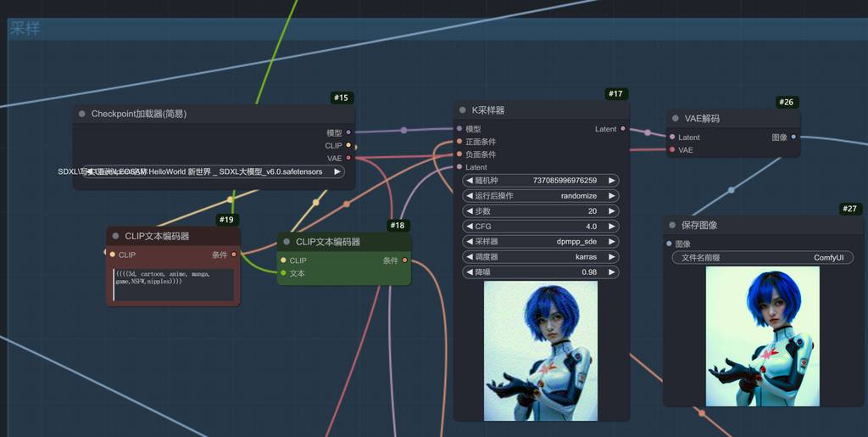Click the VAE output port on Checkpoint加载器
This screenshot has height=437, width=868.
tap(348, 158)
